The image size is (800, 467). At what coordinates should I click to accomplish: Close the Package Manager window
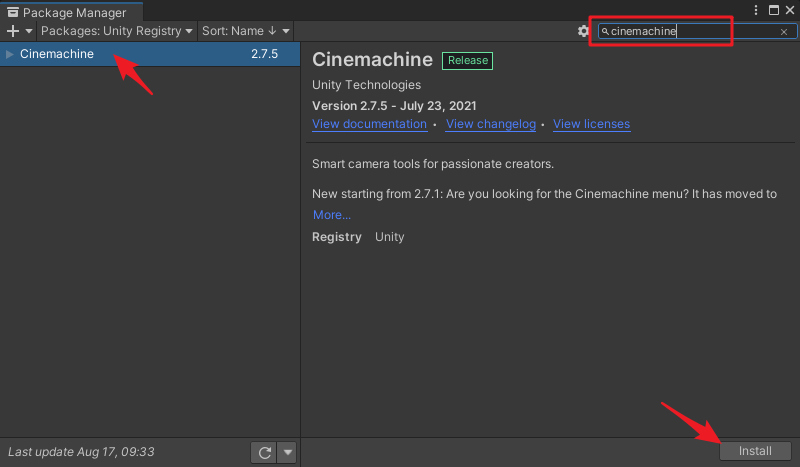(x=790, y=10)
